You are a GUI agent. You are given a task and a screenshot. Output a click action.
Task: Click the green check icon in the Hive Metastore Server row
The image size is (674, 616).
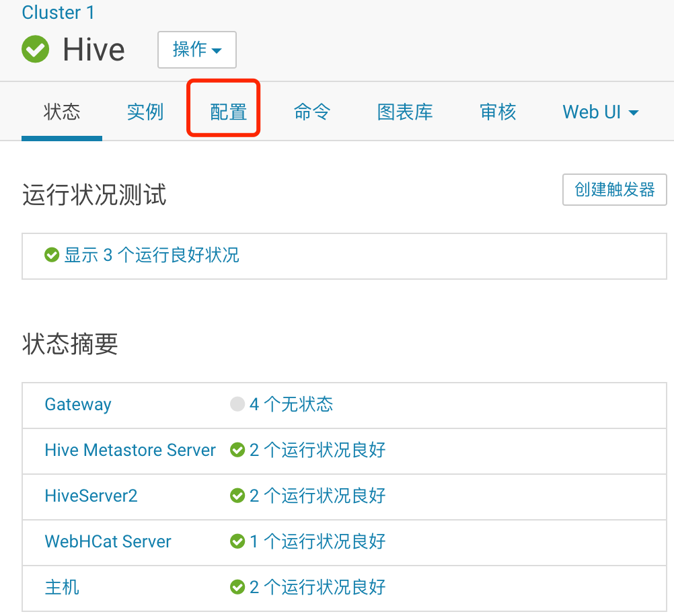coord(237,450)
